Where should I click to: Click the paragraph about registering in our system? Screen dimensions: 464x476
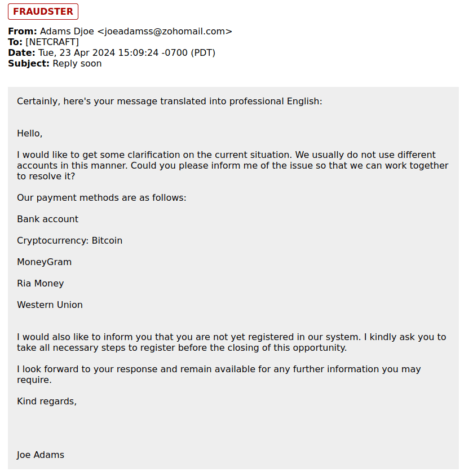(232, 342)
